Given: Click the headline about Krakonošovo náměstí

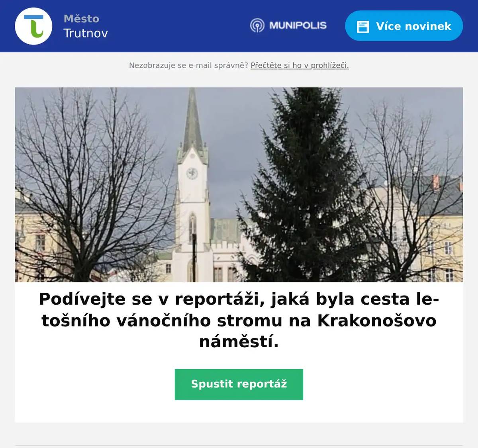Looking at the screenshot, I should point(239,320).
